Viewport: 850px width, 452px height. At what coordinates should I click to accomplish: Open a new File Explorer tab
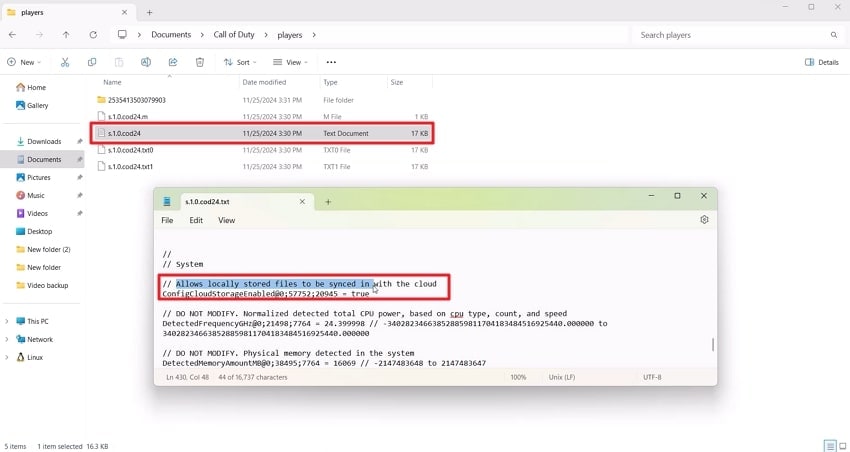(150, 12)
